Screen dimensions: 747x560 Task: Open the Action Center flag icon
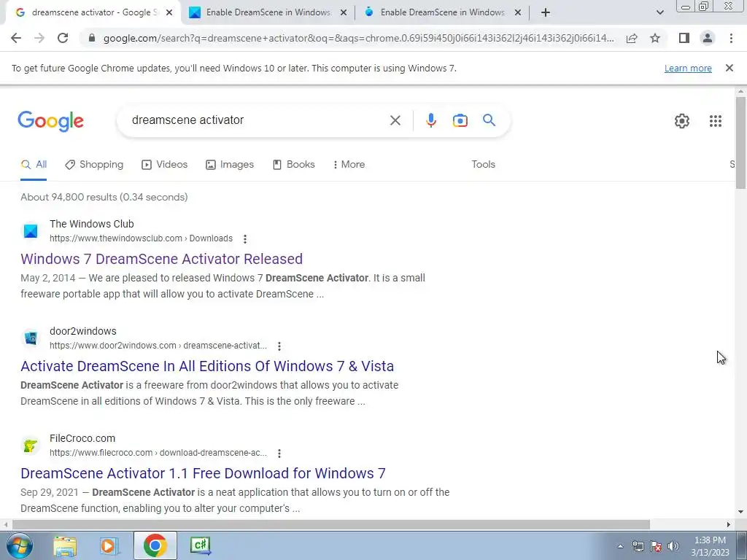click(656, 546)
